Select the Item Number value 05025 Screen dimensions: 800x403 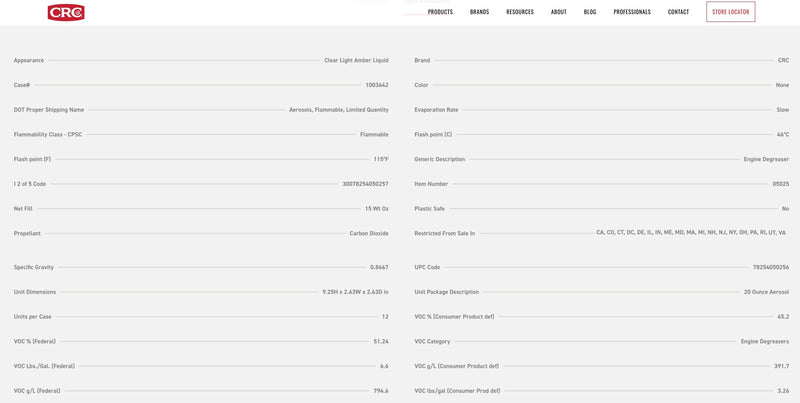pyautogui.click(x=781, y=184)
